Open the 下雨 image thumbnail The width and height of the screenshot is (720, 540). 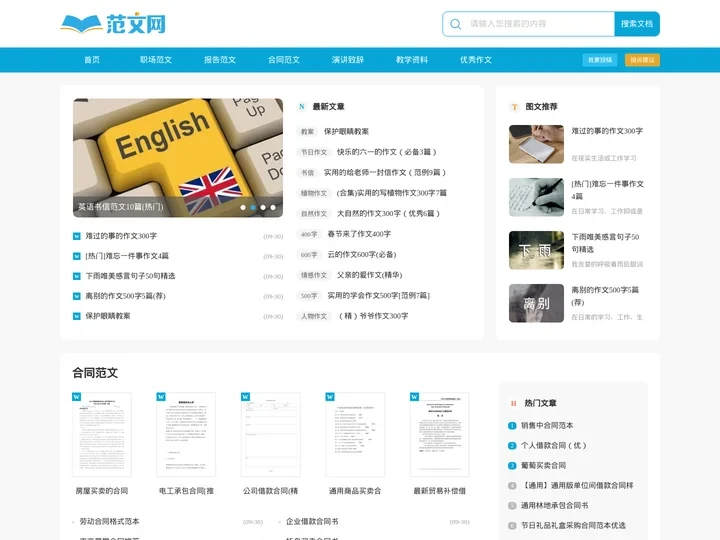click(536, 250)
